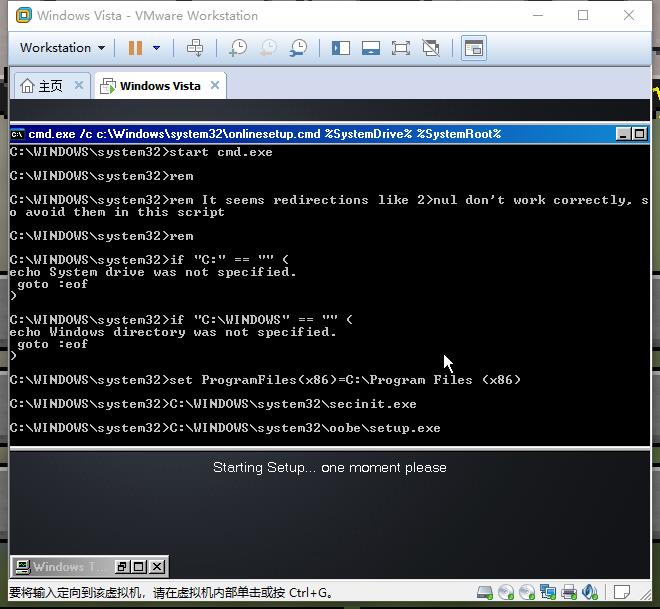660x609 pixels.
Task: Click the VMware Workstation title bar logo
Action: (x=24, y=16)
